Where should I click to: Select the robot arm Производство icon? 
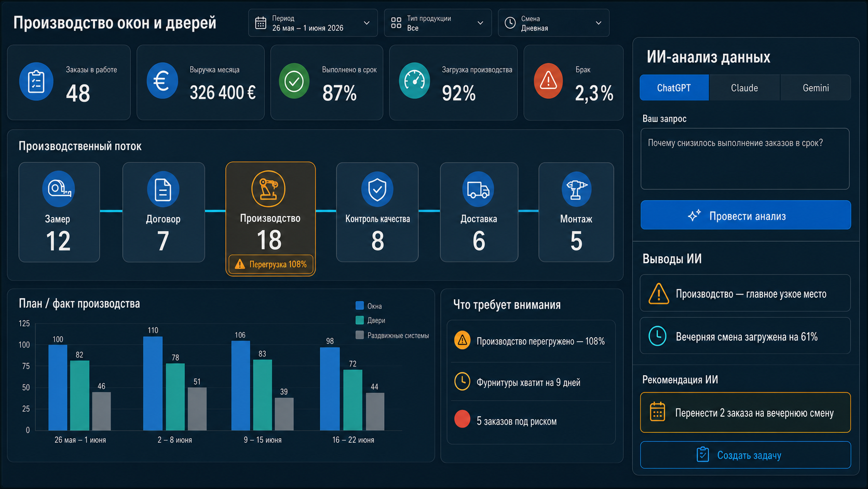point(268,189)
